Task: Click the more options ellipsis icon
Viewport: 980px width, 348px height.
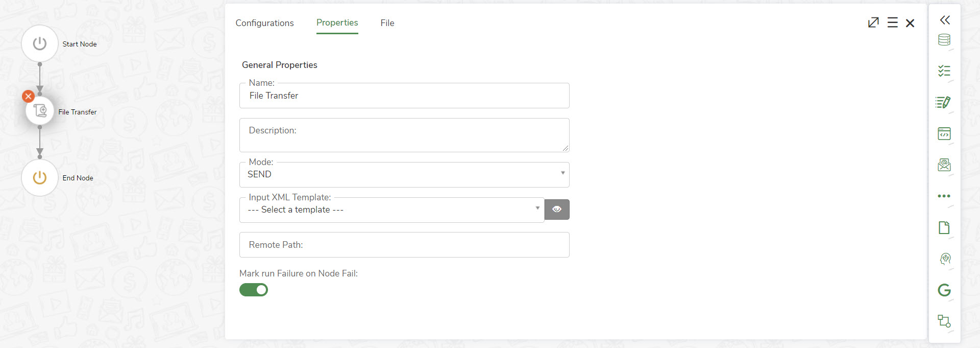Action: (x=945, y=196)
